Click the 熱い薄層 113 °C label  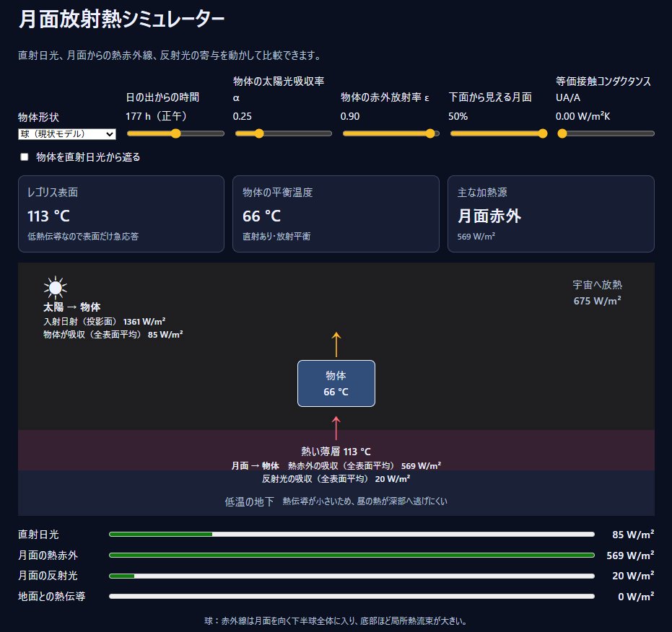[x=336, y=452]
